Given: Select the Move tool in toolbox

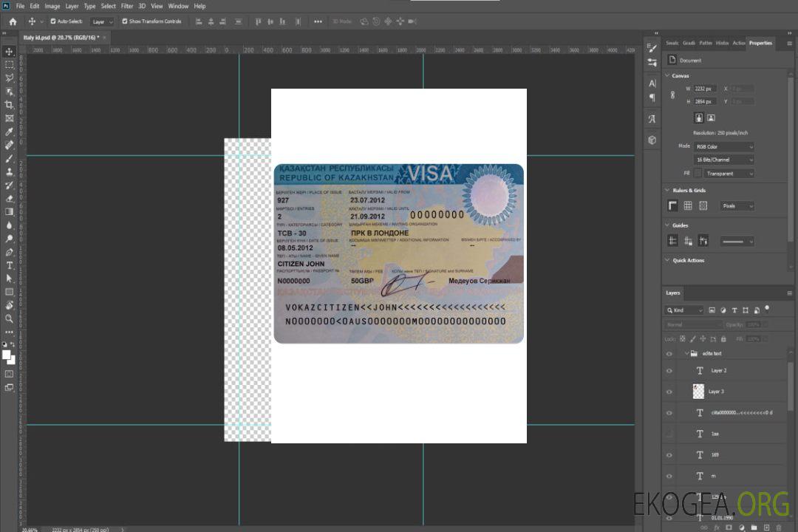Looking at the screenshot, I should pyautogui.click(x=9, y=52).
